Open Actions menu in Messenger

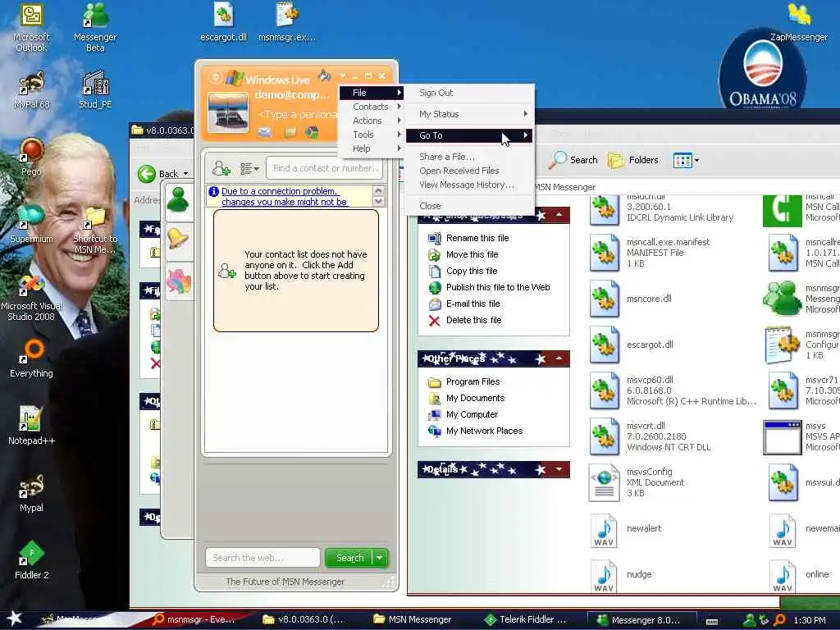click(371, 121)
